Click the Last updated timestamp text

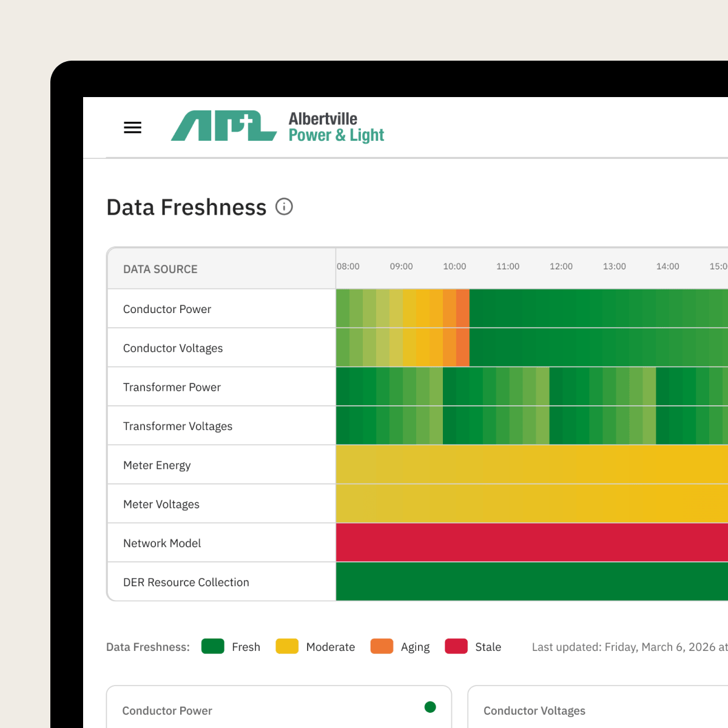[630, 647]
